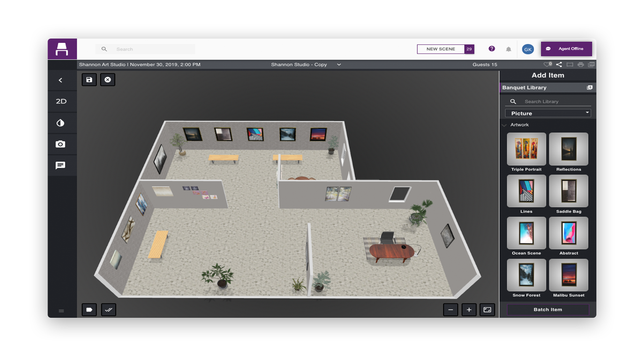
Task: Click the purple chair app logo
Action: tap(62, 49)
